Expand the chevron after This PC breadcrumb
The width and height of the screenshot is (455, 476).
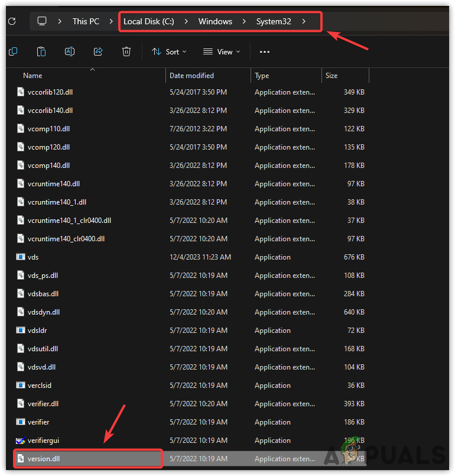[x=110, y=21]
